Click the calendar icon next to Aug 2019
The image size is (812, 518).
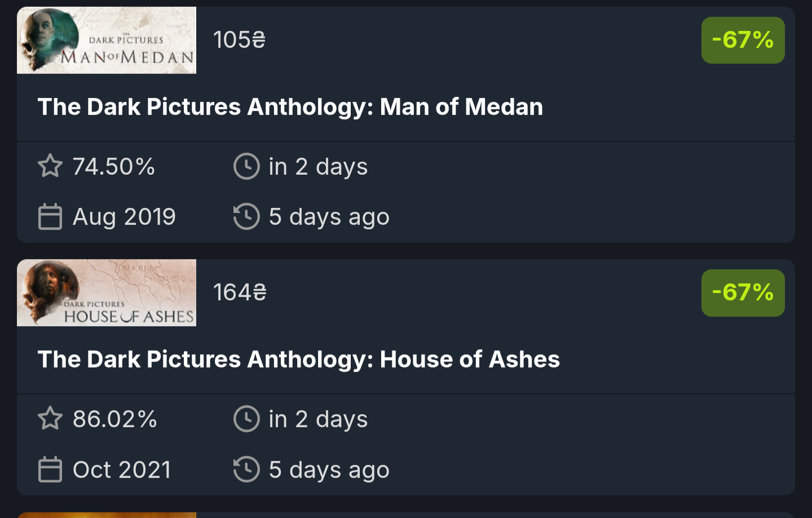(50, 217)
